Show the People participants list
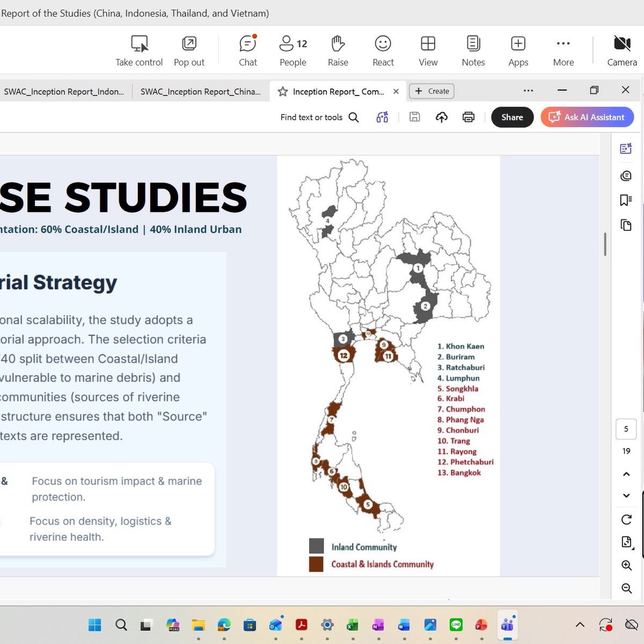This screenshot has height=644, width=644. click(292, 51)
